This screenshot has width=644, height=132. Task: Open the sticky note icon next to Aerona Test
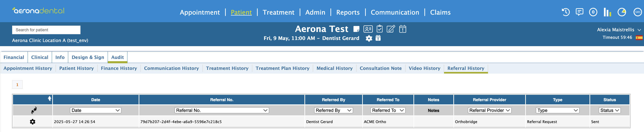[356, 29]
